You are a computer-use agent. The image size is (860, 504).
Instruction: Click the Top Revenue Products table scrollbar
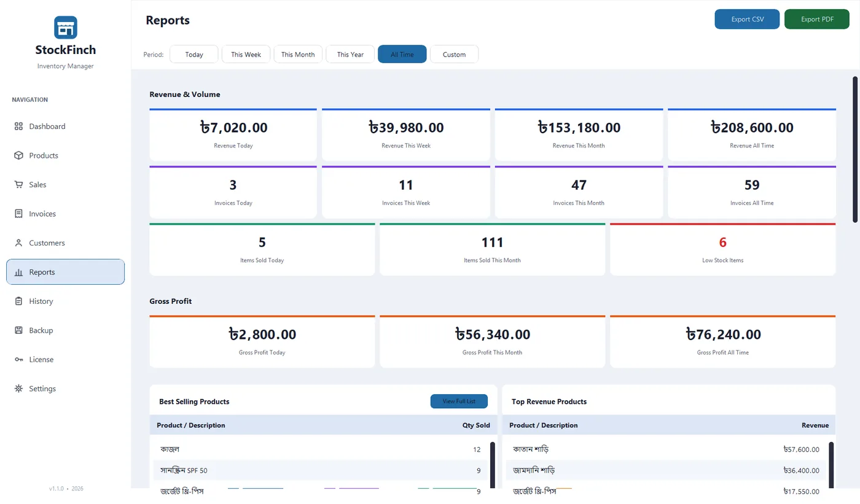831,465
